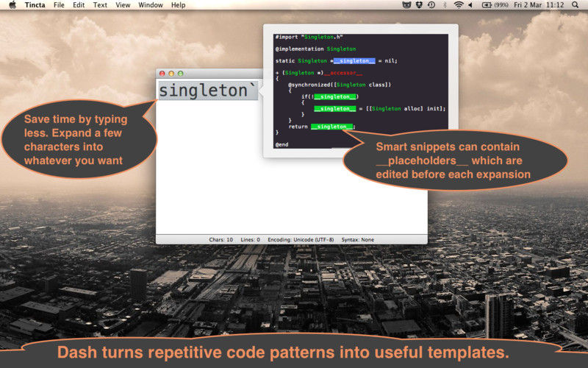This screenshot has width=588, height=368.
Task: Click the @synchronized([Singleton class]) line
Action: (340, 85)
